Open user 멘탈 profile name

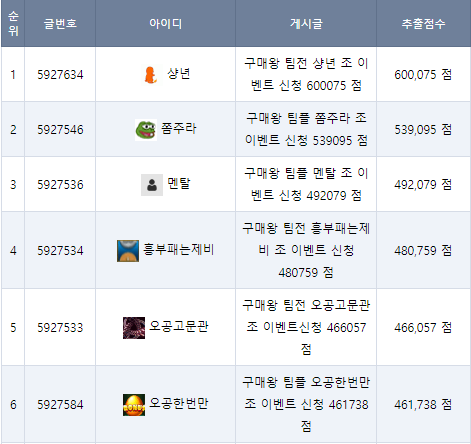[179, 184]
